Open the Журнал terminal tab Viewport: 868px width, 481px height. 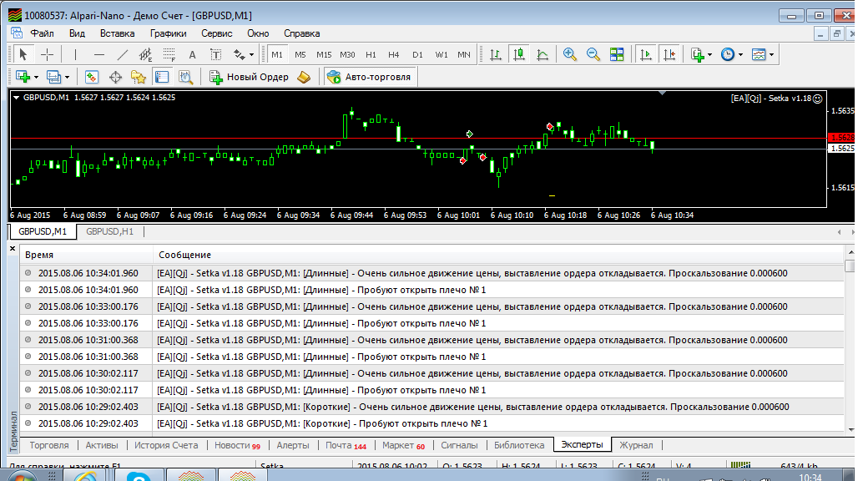tap(636, 445)
